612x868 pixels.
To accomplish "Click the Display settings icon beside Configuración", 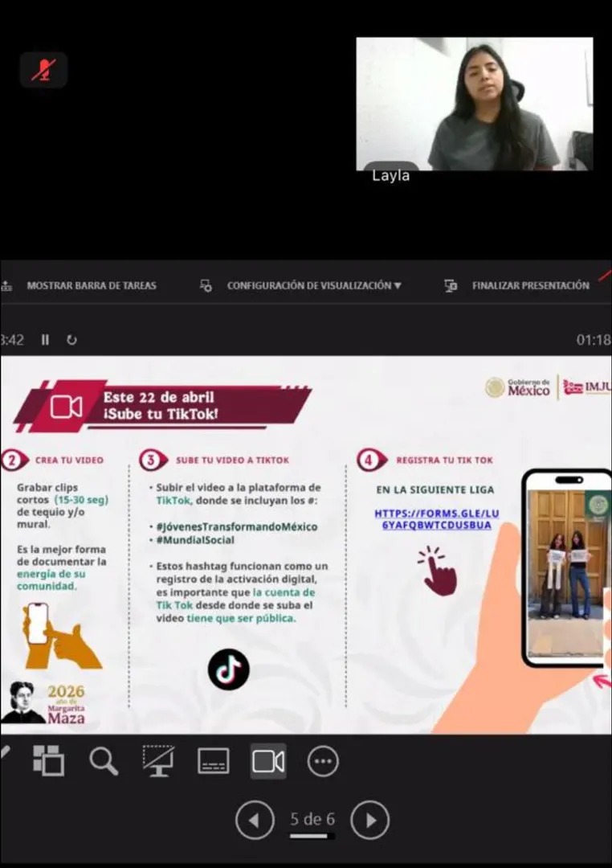I will click(x=206, y=285).
